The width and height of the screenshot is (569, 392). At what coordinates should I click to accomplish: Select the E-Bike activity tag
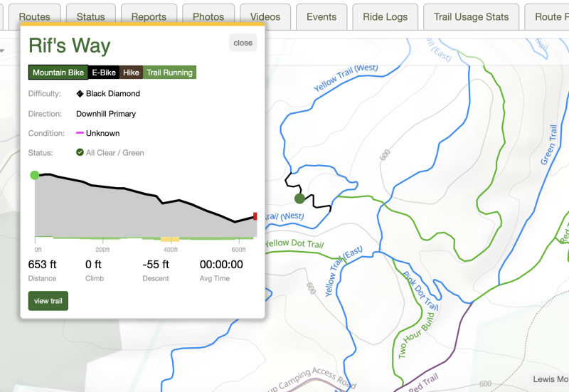click(104, 73)
